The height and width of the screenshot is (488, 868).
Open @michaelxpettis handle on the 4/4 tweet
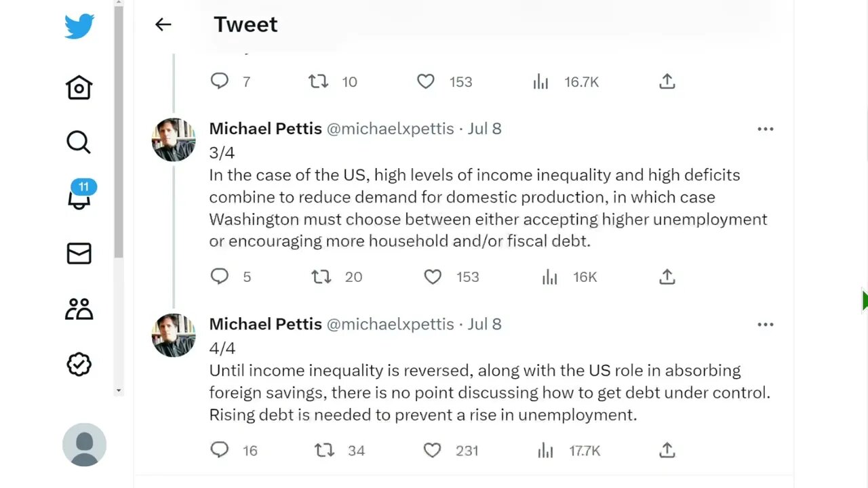click(x=390, y=324)
